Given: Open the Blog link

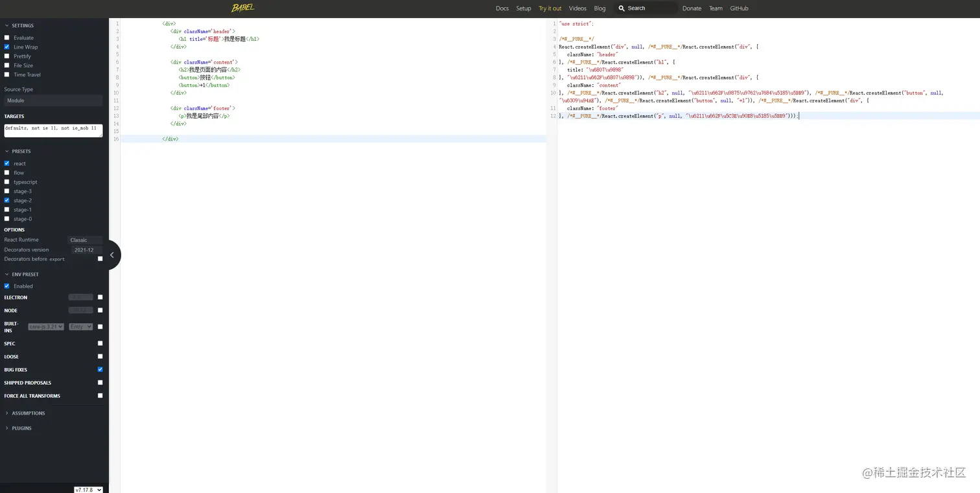Looking at the screenshot, I should pos(600,8).
